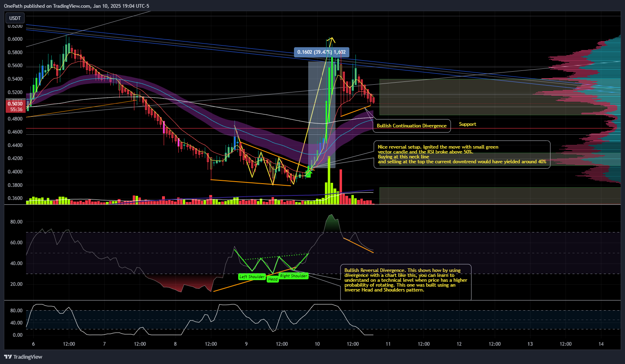Click date label 9 on the time axis
The image size is (625, 364).
tap(246, 344)
